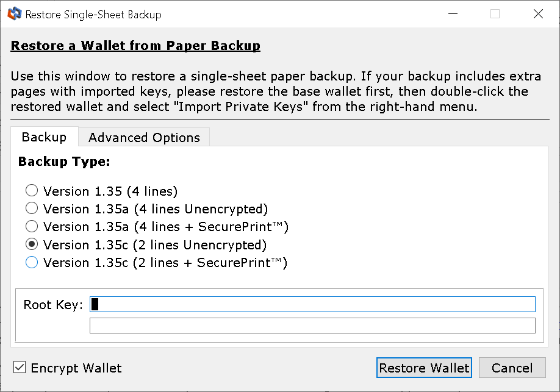Focus the second Root Key input line

tap(312, 326)
